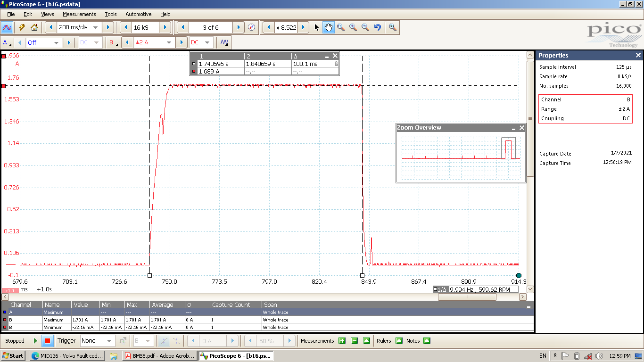Toggle the Rulers legend green icon
This screenshot has height=362, width=644.
click(x=399, y=341)
